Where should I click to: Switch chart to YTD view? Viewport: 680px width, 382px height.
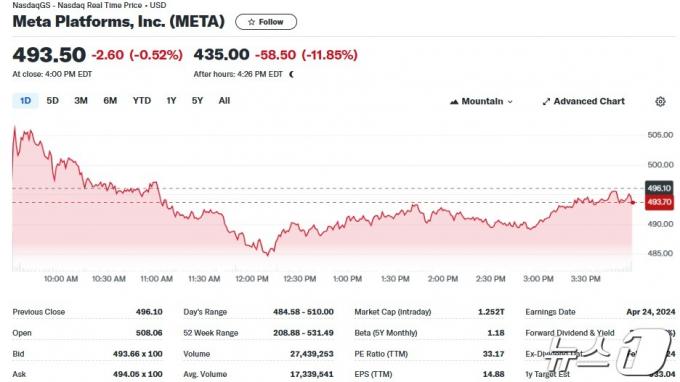pyautogui.click(x=142, y=101)
